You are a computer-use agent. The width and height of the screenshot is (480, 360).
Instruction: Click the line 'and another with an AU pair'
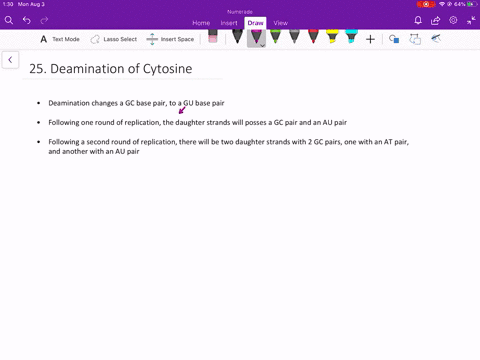(x=94, y=151)
